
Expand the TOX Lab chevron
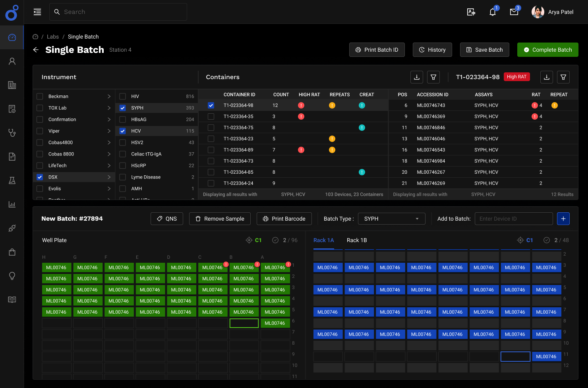coord(109,108)
